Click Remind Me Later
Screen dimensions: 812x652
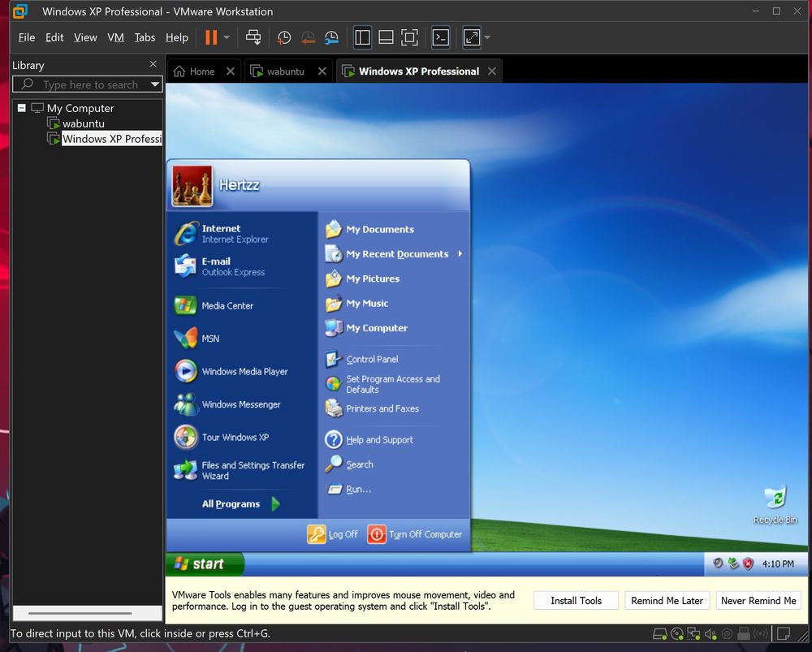(x=667, y=601)
